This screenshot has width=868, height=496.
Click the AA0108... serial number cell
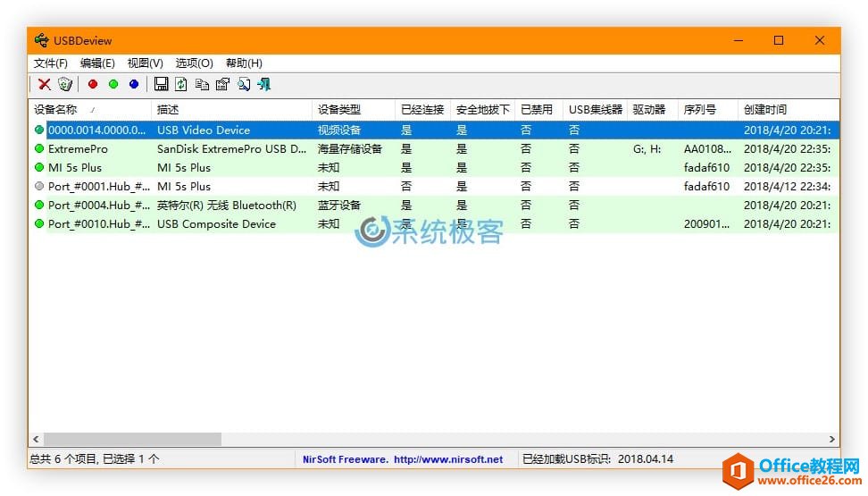(x=707, y=149)
